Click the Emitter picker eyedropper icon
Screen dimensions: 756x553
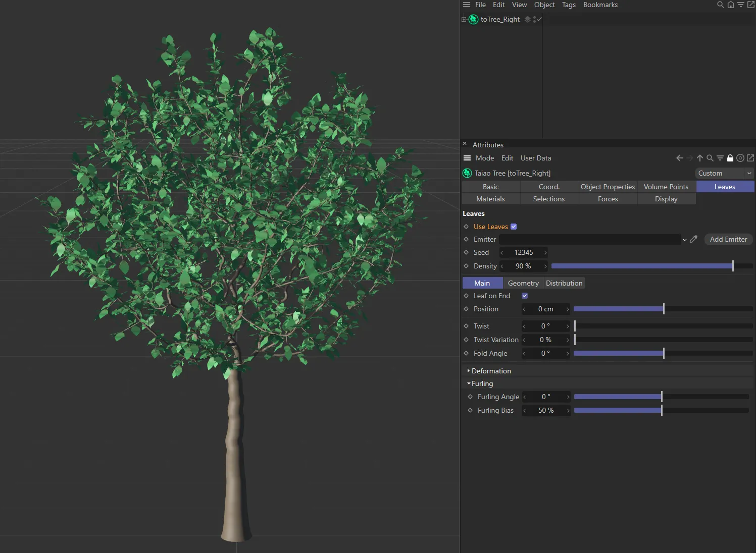click(x=693, y=239)
